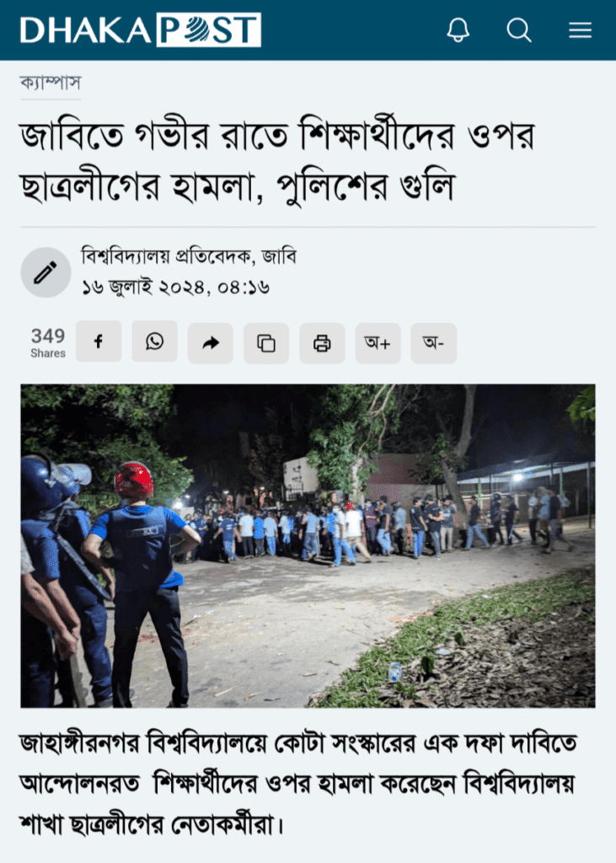Copy the article link icon
This screenshot has width=616, height=863.
coord(266,343)
